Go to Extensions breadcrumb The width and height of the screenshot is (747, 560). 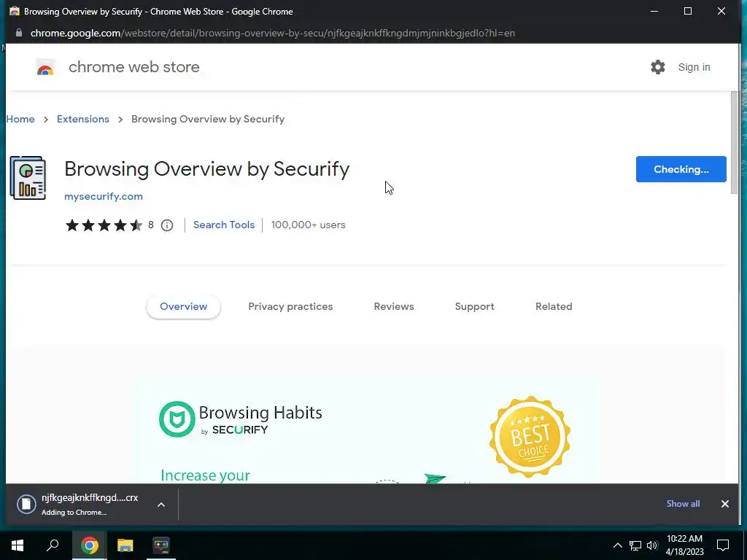83,119
